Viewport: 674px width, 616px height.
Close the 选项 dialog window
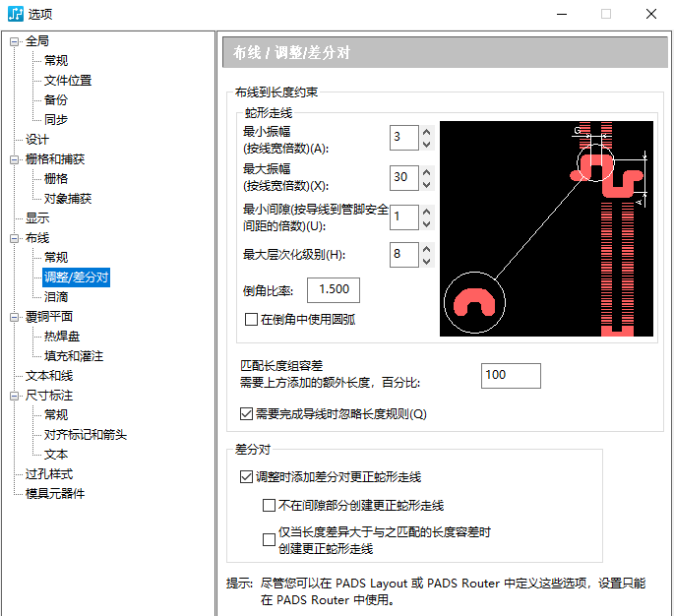pos(651,14)
